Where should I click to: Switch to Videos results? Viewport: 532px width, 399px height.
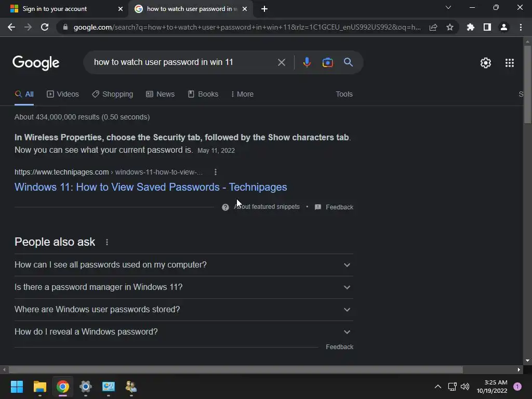click(x=63, y=95)
